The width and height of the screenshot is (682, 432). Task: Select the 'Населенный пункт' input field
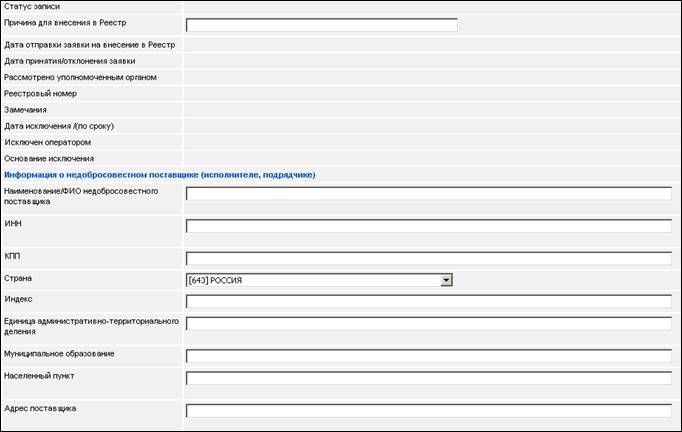[428, 378]
